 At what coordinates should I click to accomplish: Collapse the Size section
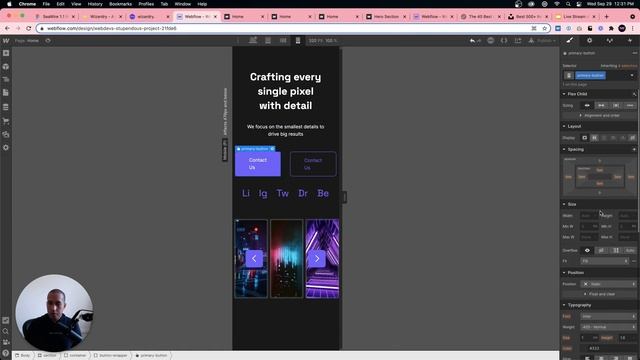571,204
